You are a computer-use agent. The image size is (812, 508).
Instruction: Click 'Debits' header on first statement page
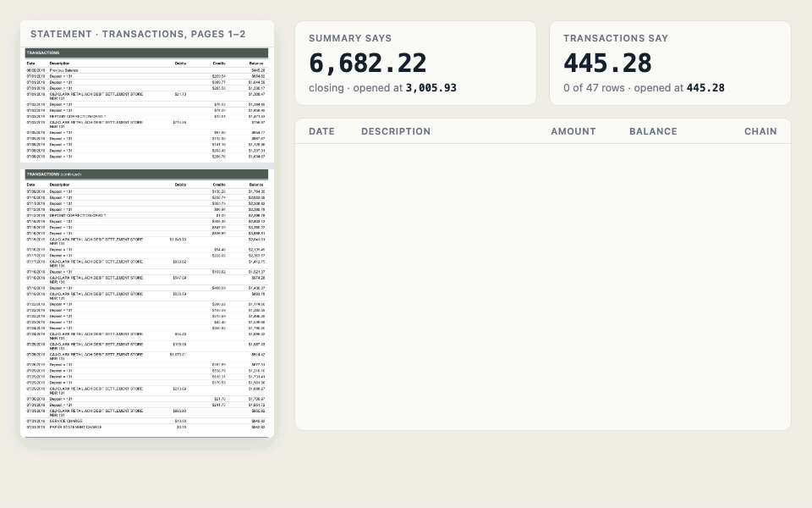coord(180,63)
